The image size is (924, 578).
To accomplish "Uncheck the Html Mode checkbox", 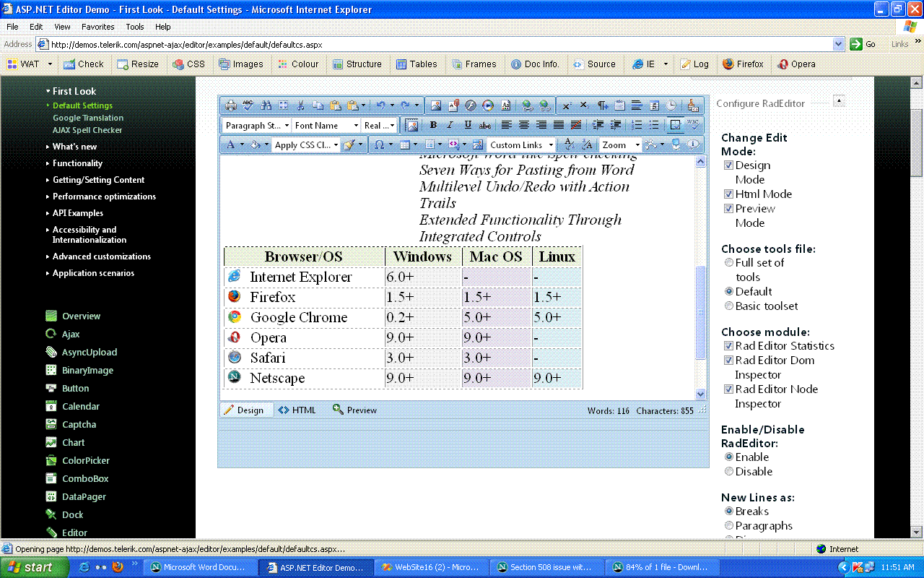I will tap(729, 194).
